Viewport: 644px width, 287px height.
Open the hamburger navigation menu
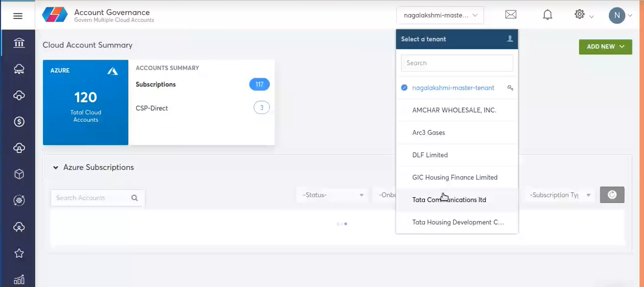click(x=18, y=16)
